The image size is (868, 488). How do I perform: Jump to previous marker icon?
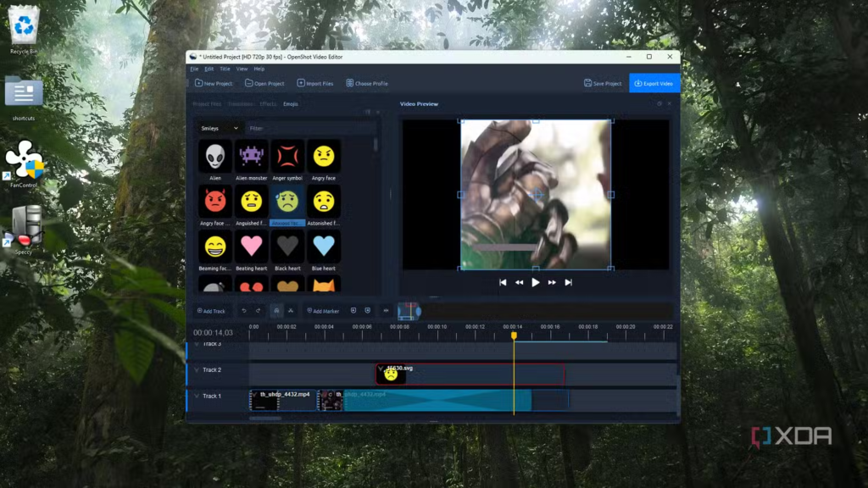point(353,311)
